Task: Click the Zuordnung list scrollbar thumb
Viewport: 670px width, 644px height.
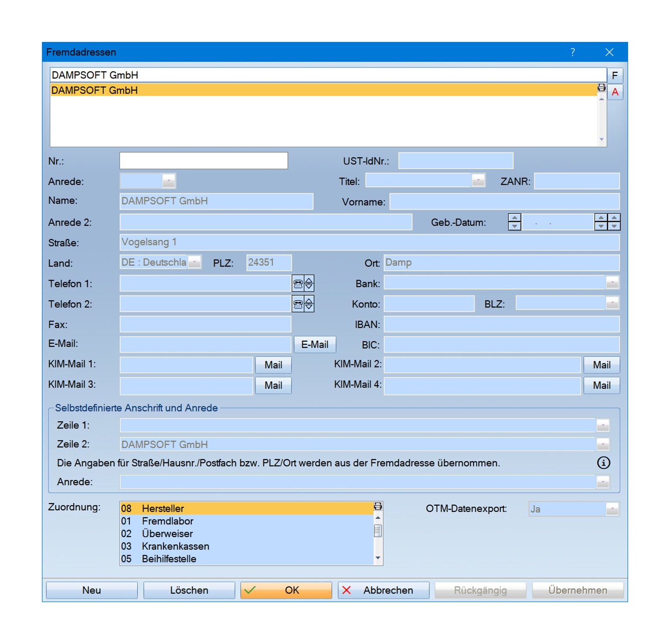Action: coord(378,531)
